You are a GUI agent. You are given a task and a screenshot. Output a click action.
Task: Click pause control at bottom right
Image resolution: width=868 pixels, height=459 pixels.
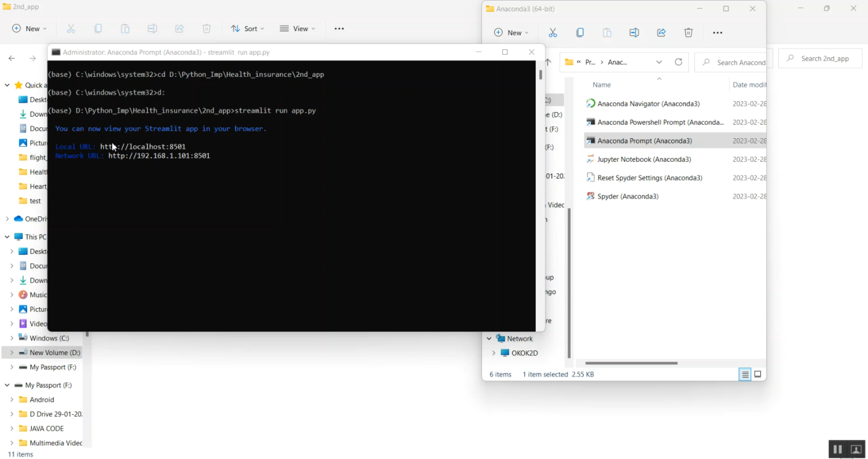click(x=837, y=449)
